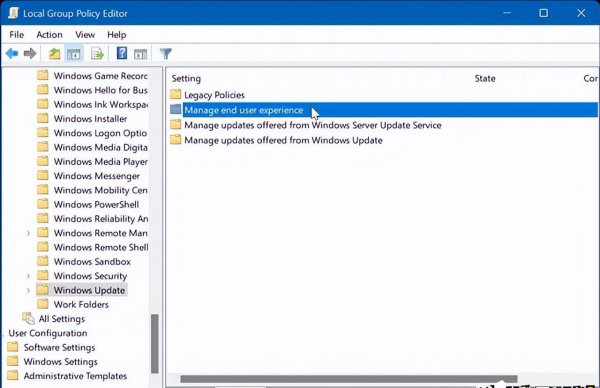Open the View menu
The image size is (600, 388).
point(85,35)
